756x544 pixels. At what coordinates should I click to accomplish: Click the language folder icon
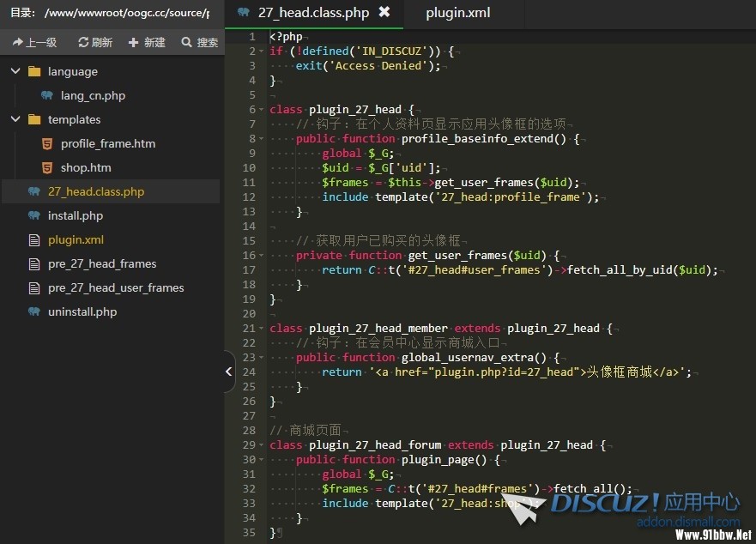pos(34,71)
